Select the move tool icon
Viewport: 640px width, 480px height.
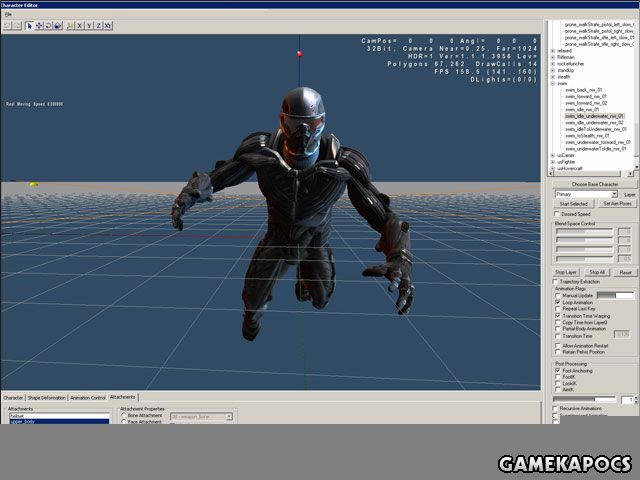(39, 26)
